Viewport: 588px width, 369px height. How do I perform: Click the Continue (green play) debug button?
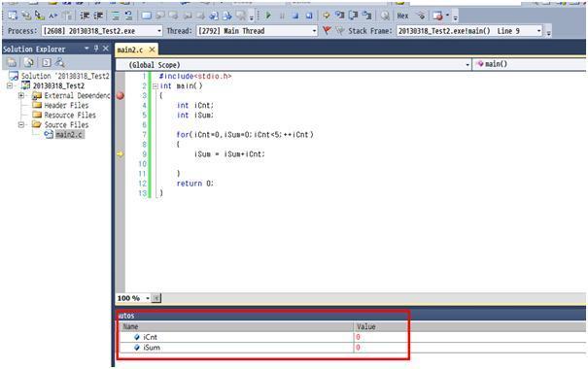click(x=268, y=16)
